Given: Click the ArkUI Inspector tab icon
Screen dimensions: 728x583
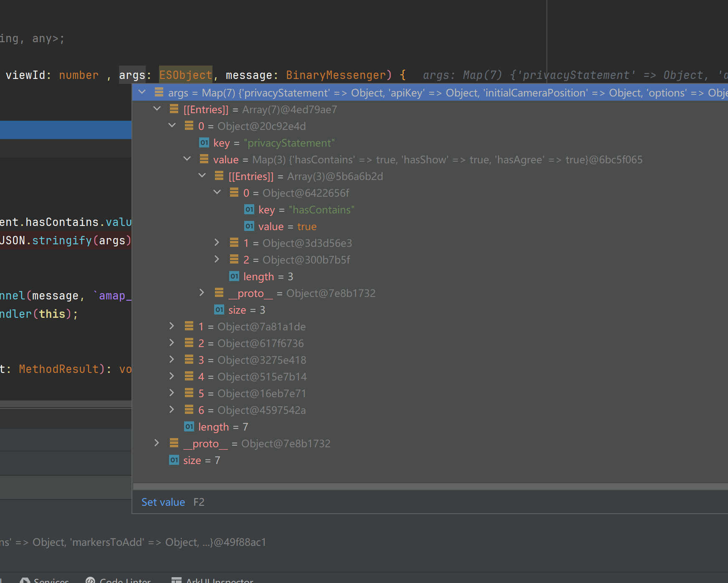Looking at the screenshot, I should (x=177, y=580).
